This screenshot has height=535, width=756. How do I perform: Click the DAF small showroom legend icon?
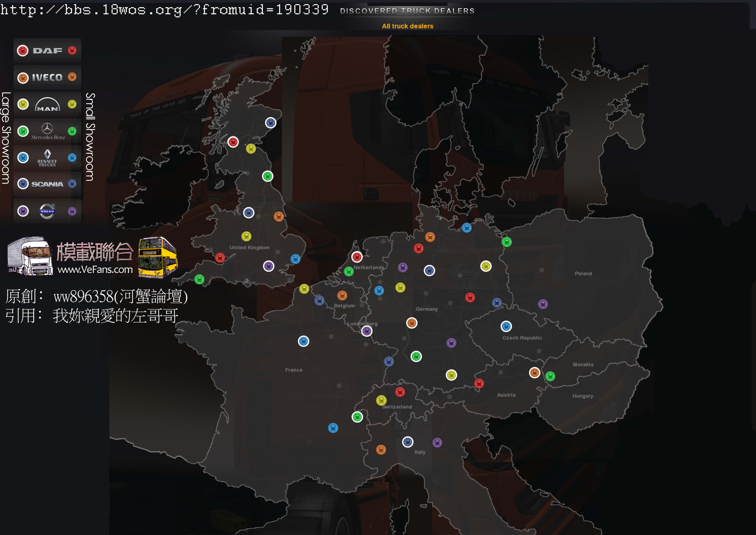pos(72,50)
